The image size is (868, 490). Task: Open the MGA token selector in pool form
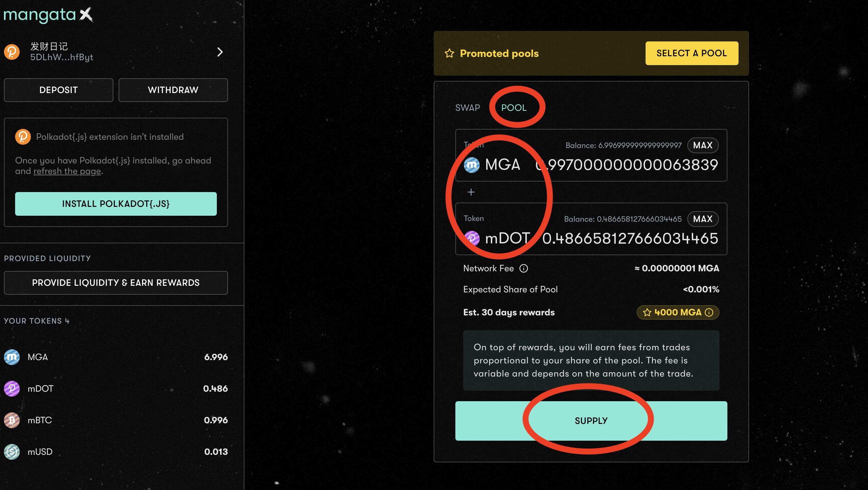click(492, 165)
